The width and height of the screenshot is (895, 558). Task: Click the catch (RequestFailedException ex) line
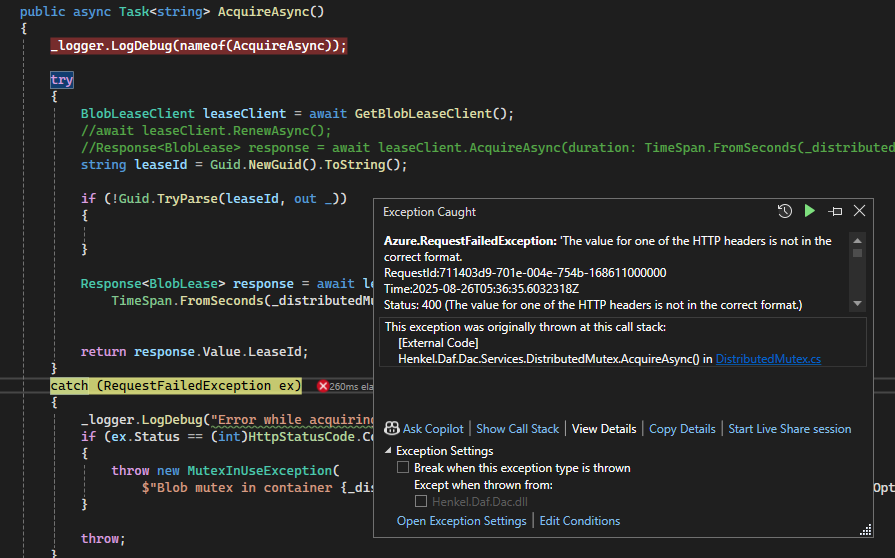pyautogui.click(x=176, y=386)
